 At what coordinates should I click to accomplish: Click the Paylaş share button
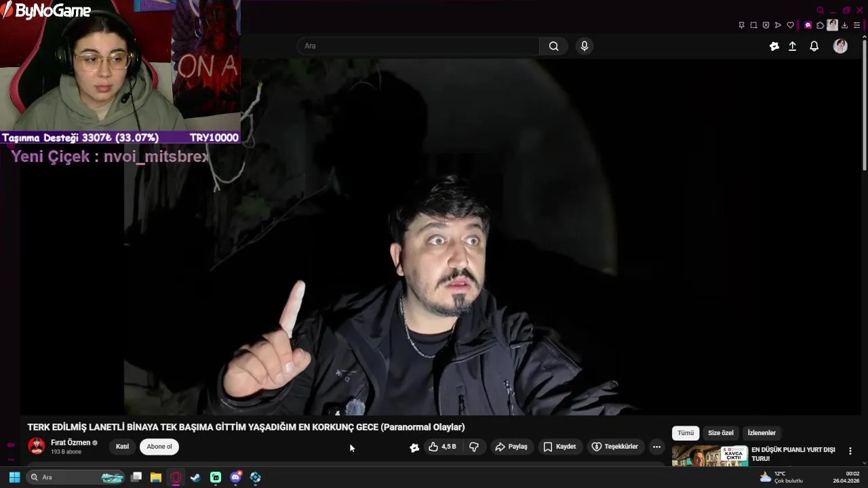pyautogui.click(x=511, y=447)
